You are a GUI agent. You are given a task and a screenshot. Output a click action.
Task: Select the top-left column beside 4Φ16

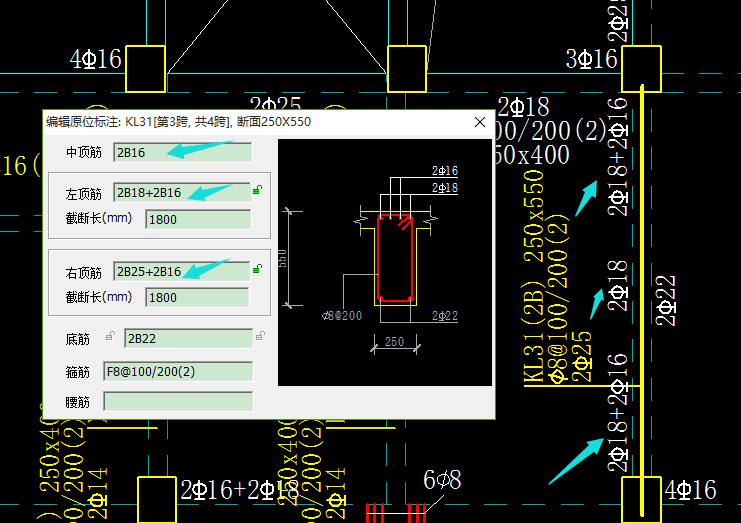click(145, 67)
